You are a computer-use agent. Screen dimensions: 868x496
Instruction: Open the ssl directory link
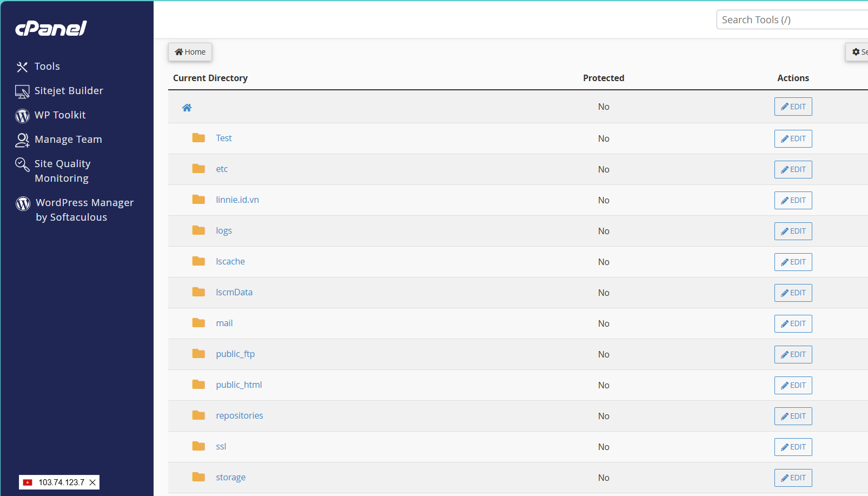(221, 446)
